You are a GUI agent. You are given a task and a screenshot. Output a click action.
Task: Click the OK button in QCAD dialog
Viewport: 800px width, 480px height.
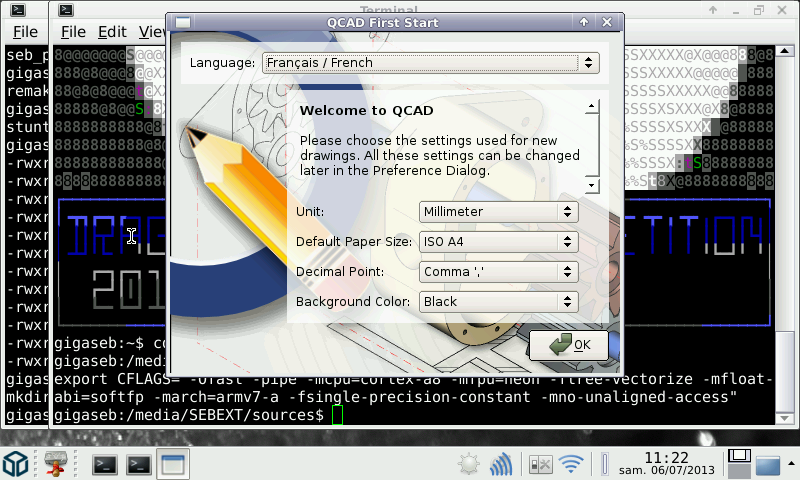(569, 345)
